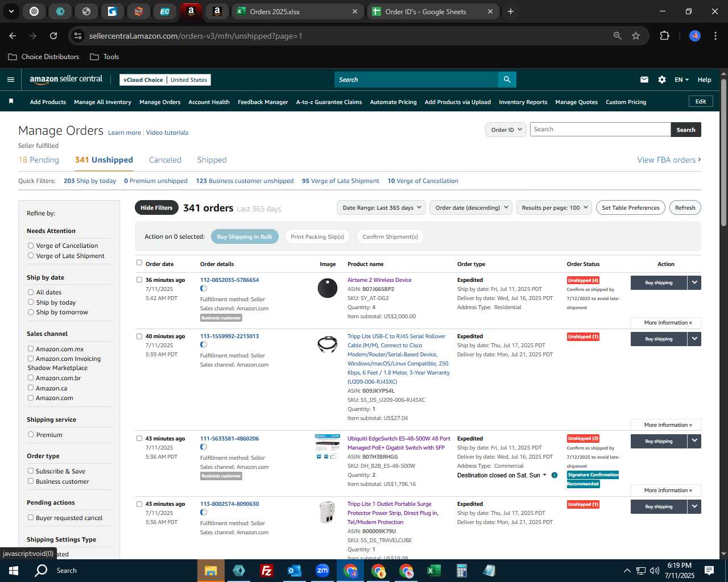Click the bookmark icon beside Add Products

(x=11, y=101)
